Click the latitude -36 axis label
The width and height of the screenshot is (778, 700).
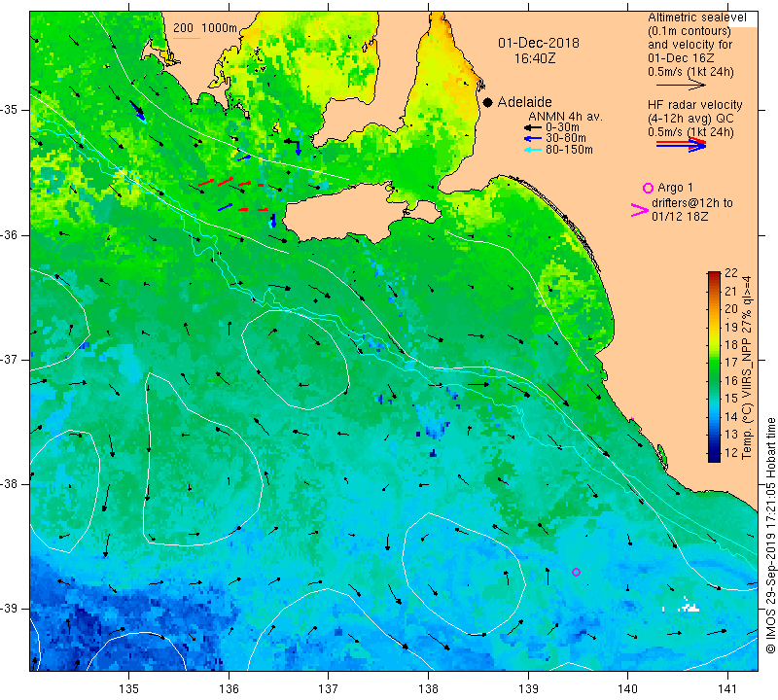(10, 234)
